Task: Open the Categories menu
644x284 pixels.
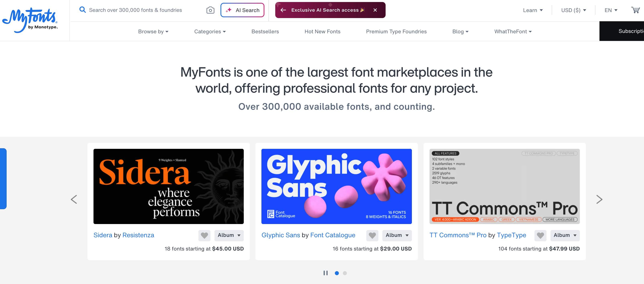Action: pyautogui.click(x=210, y=31)
